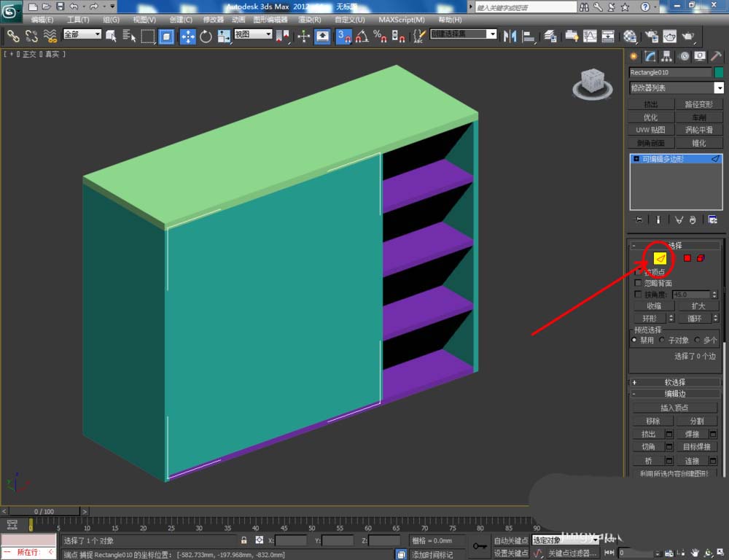Toggle the 3D snaps icon

[x=344, y=36]
